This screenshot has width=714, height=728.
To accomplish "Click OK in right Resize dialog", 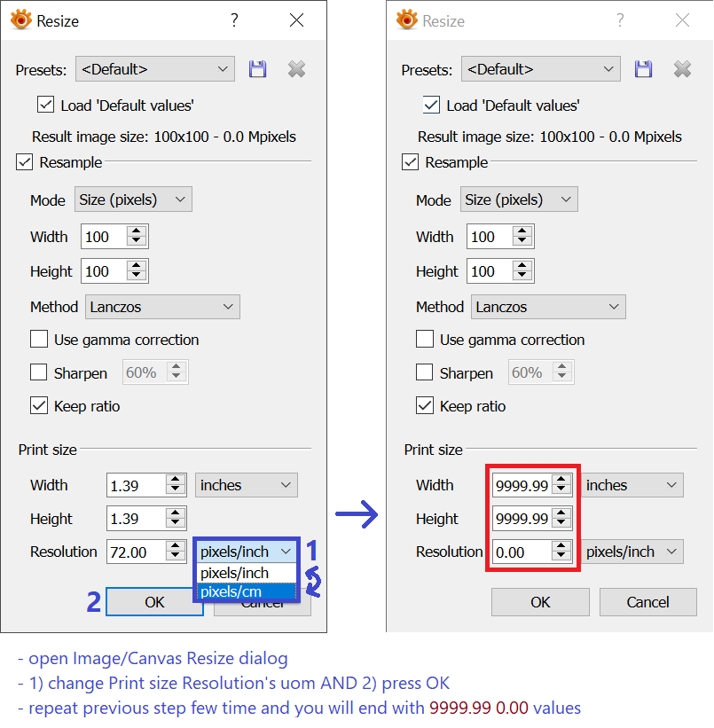I will click(x=540, y=602).
